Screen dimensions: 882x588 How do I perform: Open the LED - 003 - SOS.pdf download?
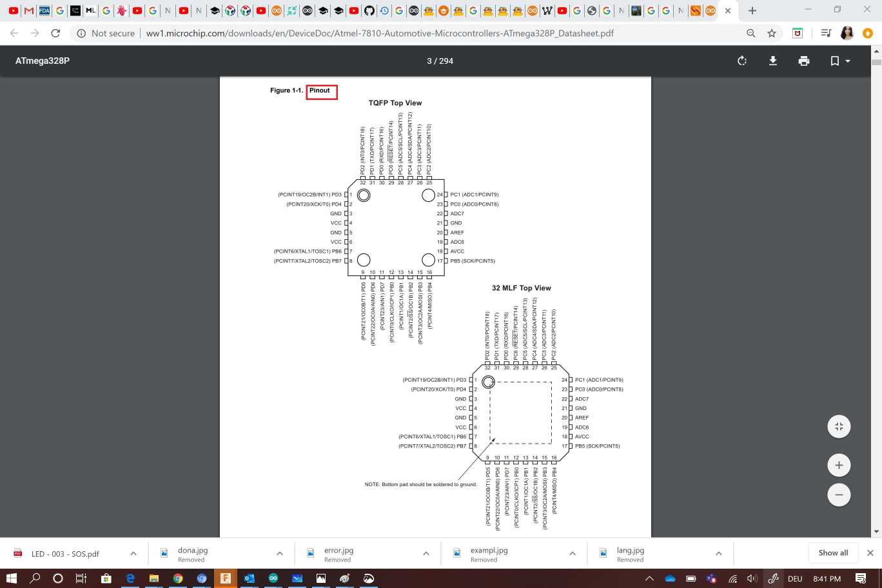[65, 554]
